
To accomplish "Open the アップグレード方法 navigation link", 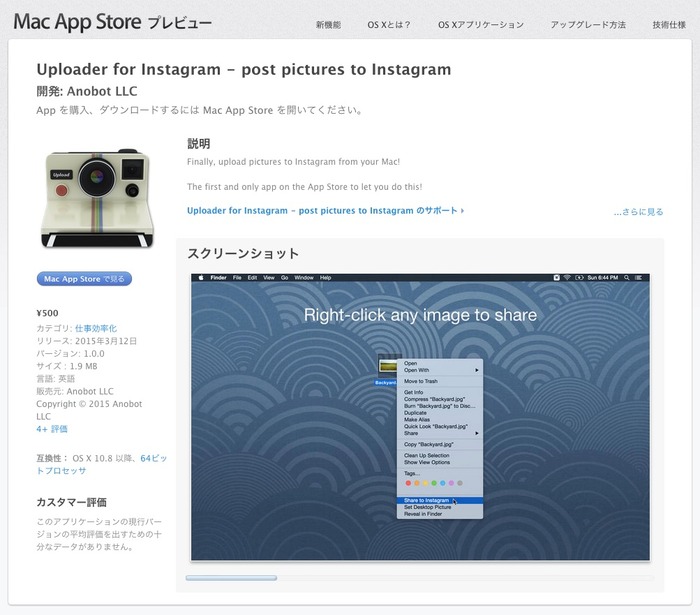I will (x=588, y=25).
